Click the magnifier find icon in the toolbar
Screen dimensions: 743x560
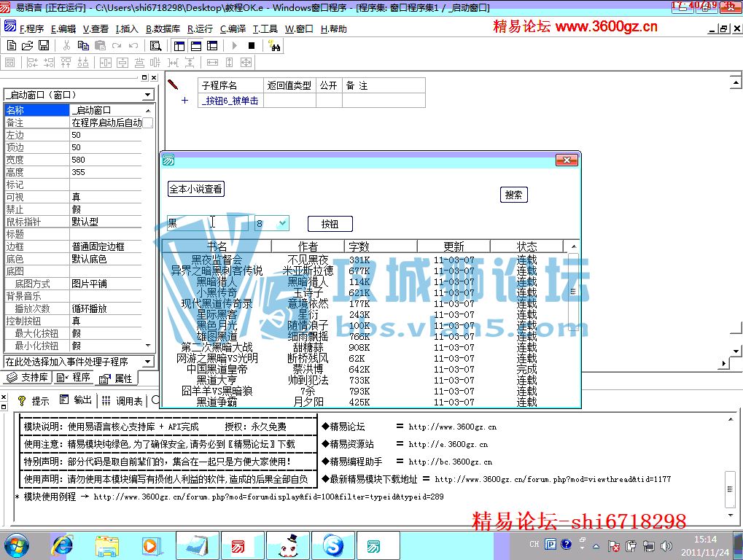tap(155, 46)
